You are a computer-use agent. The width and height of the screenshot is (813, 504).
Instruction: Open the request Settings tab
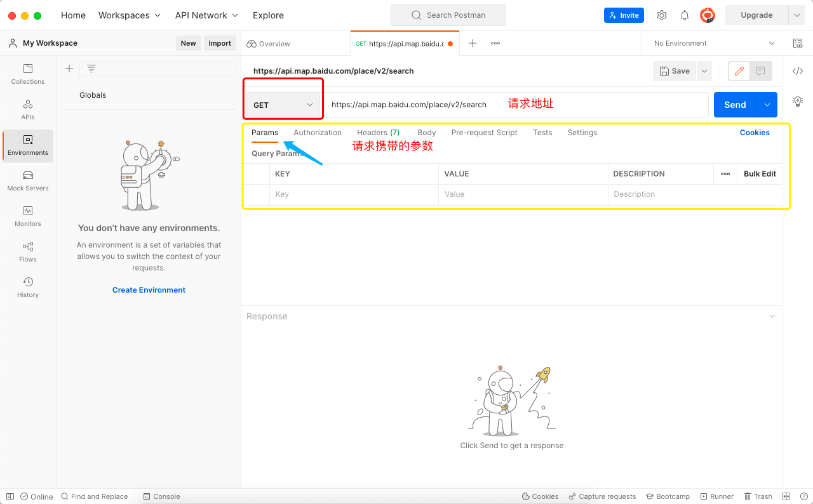(x=582, y=133)
